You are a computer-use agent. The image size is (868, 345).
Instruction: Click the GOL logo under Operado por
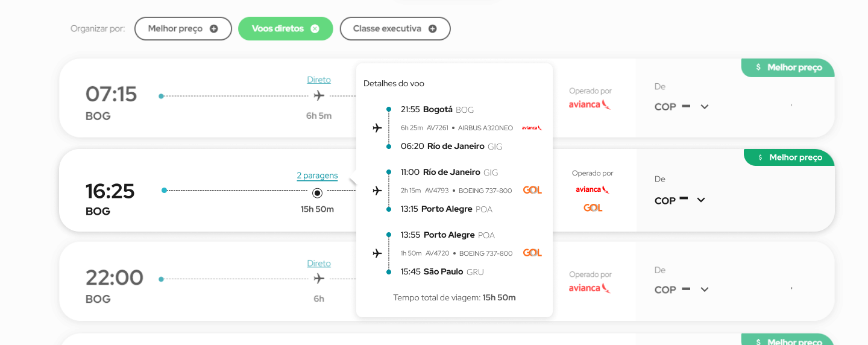[x=593, y=207]
